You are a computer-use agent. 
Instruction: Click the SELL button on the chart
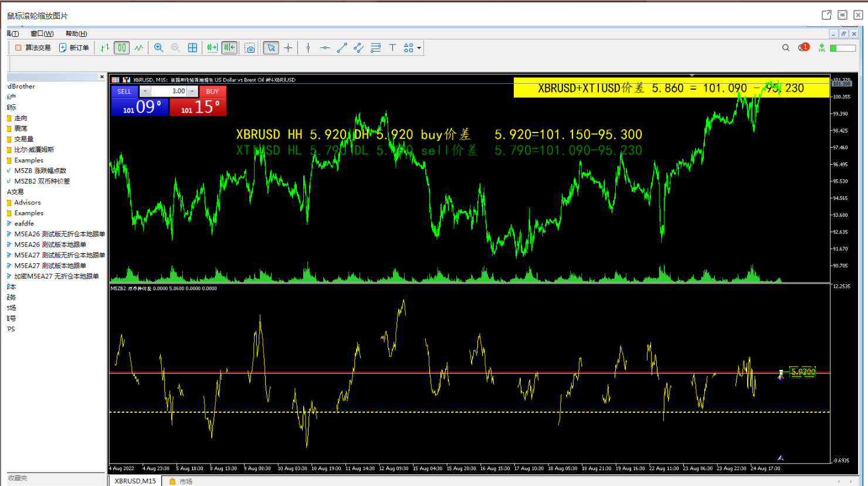pos(124,91)
